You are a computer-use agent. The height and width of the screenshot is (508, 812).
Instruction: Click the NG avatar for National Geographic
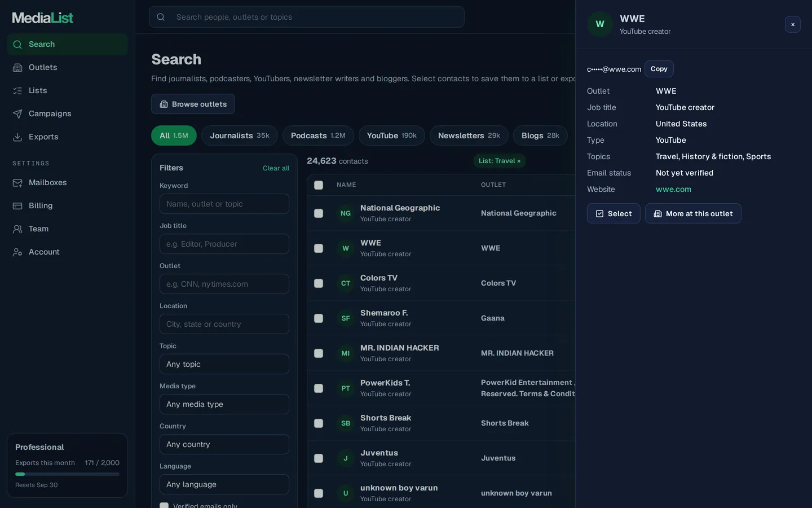click(346, 213)
